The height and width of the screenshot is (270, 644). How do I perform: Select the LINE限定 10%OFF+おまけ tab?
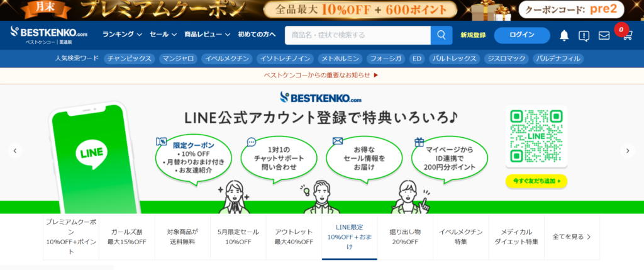pos(350,237)
